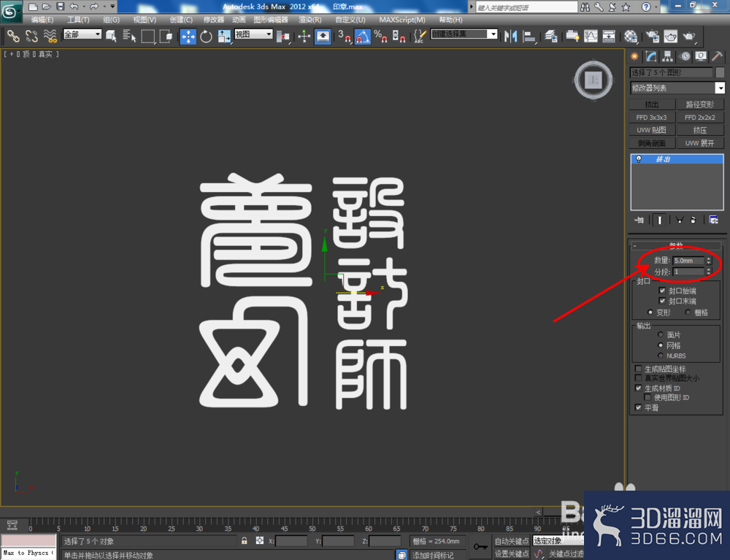Screen dimensions: 730x560
Task: Toggle the 生成材质 ID checkbox
Action: coord(638,388)
